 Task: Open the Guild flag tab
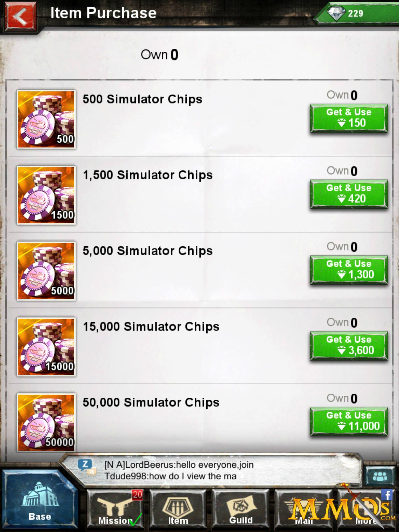[241, 509]
